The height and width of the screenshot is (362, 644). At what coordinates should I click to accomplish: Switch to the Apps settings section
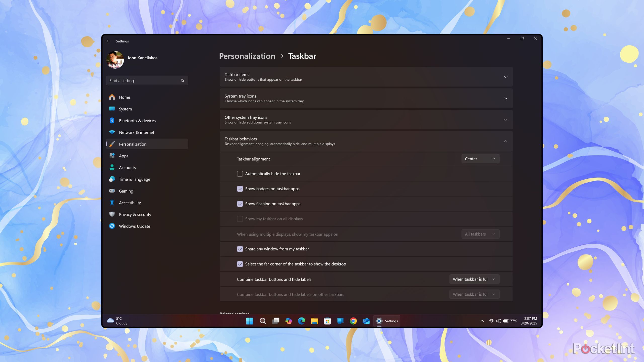124,156
